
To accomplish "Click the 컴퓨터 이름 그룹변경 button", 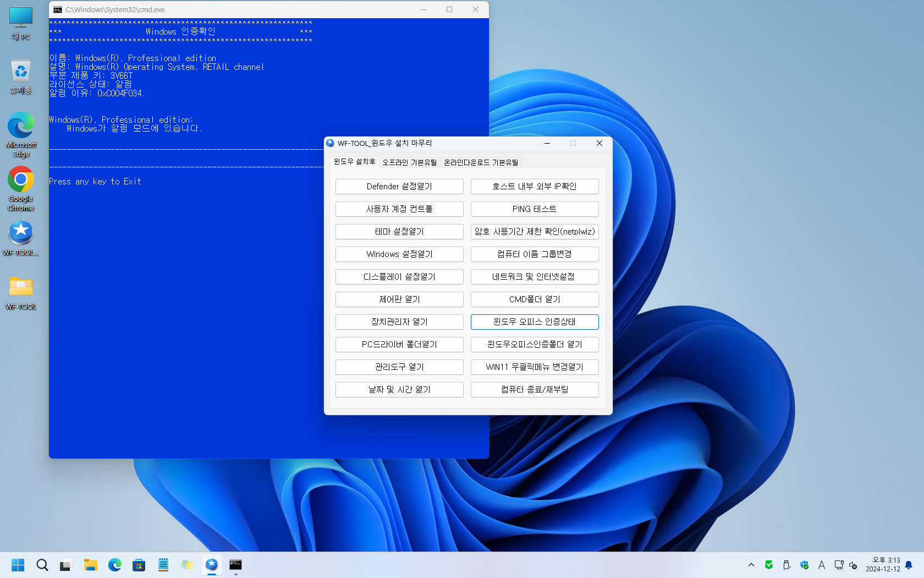I will tap(535, 254).
